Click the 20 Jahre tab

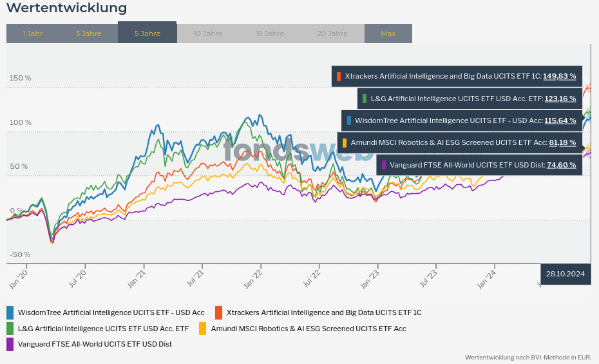coord(332,34)
